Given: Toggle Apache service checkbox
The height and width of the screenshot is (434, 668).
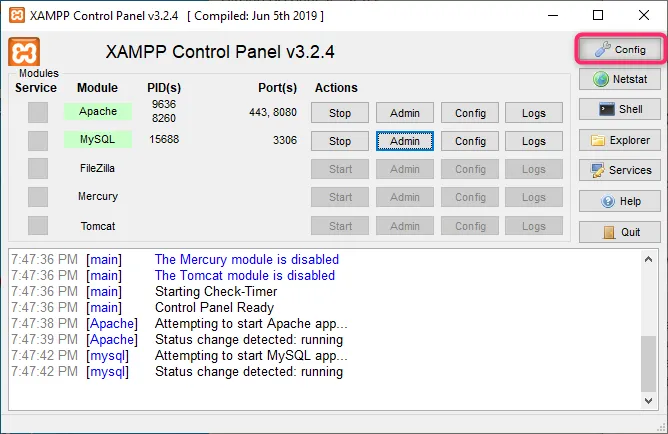Looking at the screenshot, I should pyautogui.click(x=38, y=112).
